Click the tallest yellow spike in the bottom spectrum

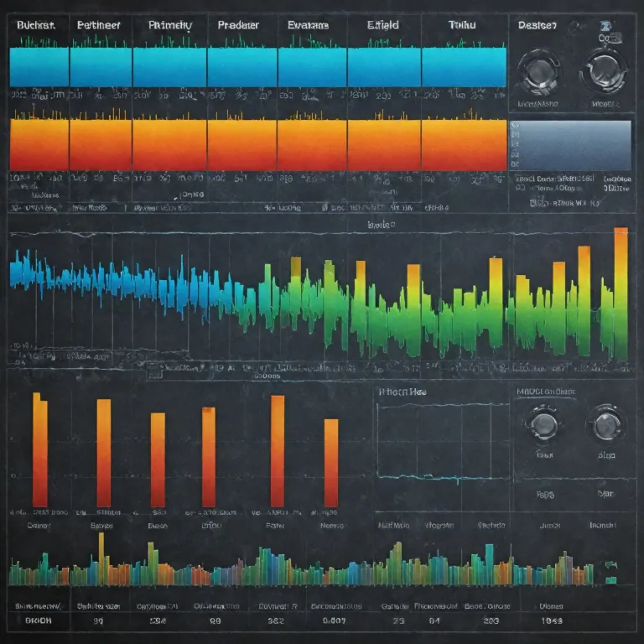coord(101,558)
